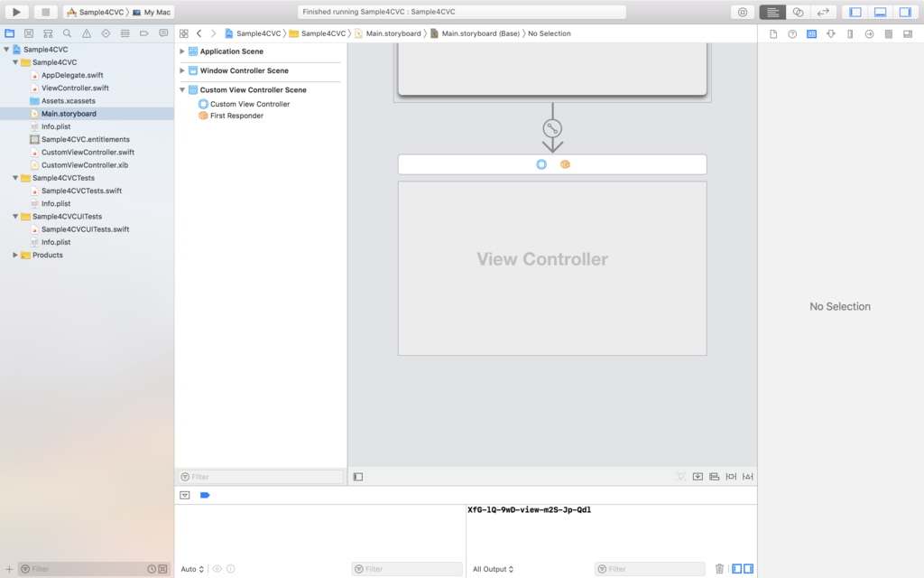The image size is (924, 578).
Task: Select the view controller icon in scene dock
Action: tap(541, 164)
